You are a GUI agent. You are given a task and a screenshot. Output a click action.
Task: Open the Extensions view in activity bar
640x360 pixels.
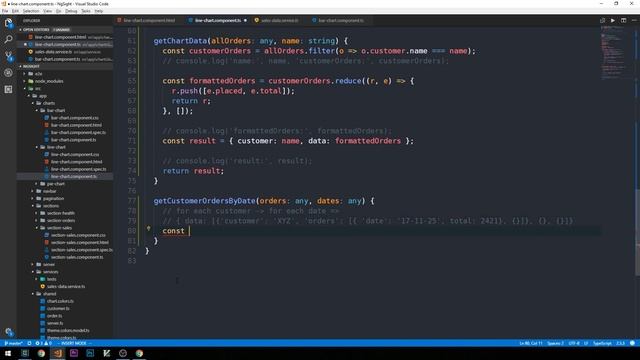click(8, 89)
